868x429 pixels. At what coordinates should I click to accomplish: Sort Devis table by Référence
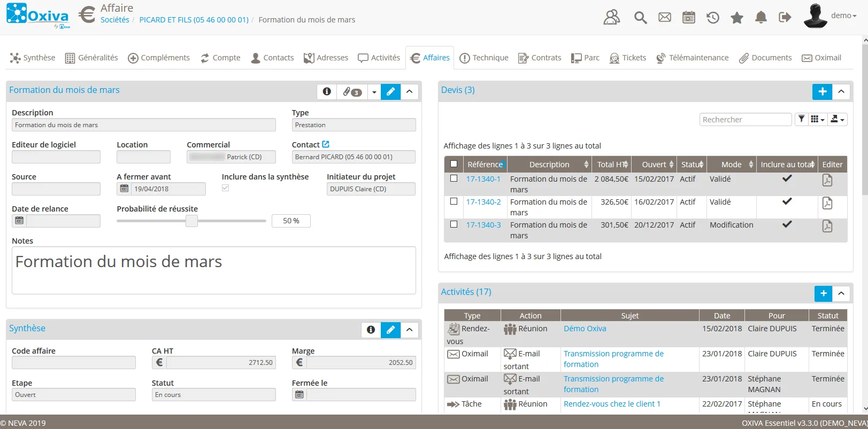[485, 165]
